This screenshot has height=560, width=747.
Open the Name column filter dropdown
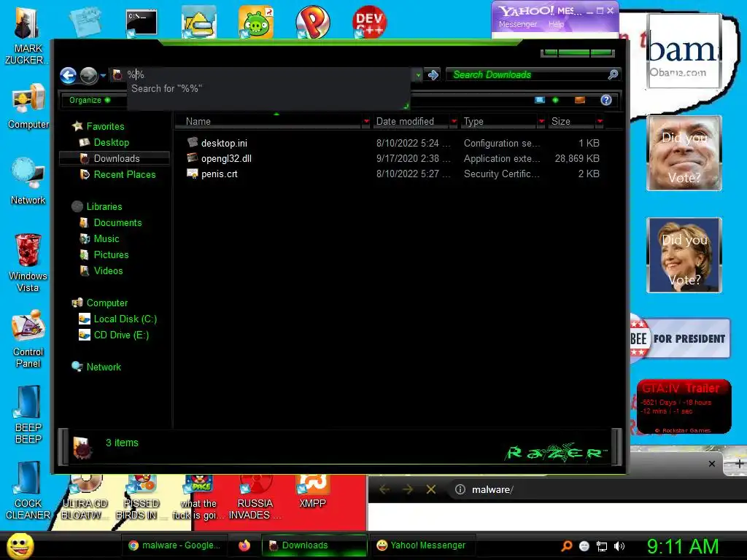(366, 122)
